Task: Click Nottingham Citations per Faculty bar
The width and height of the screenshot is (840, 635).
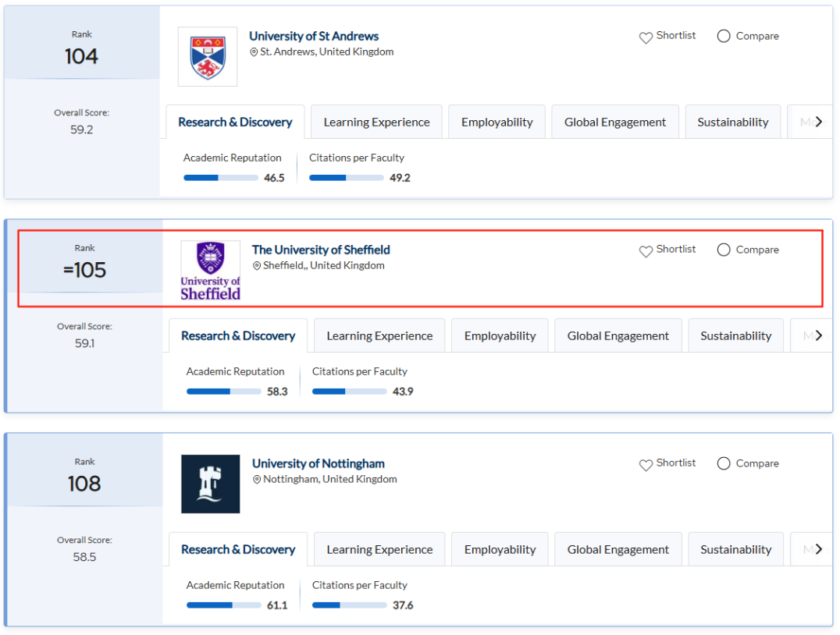Action: tap(350, 605)
